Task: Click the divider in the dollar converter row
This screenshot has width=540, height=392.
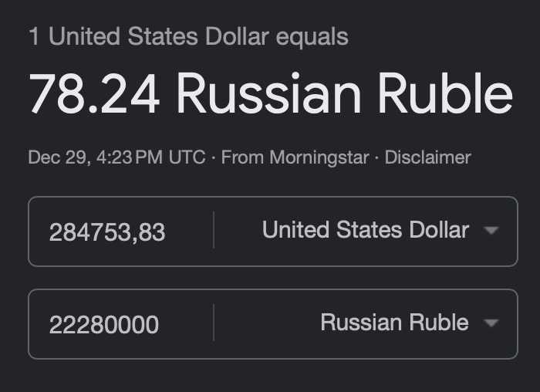Action: [x=214, y=231]
